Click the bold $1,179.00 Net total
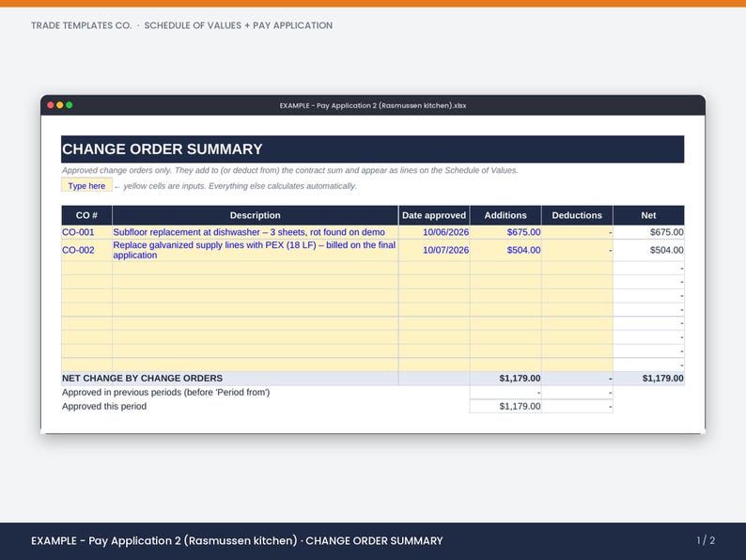The height and width of the screenshot is (560, 746). pyautogui.click(x=648, y=379)
